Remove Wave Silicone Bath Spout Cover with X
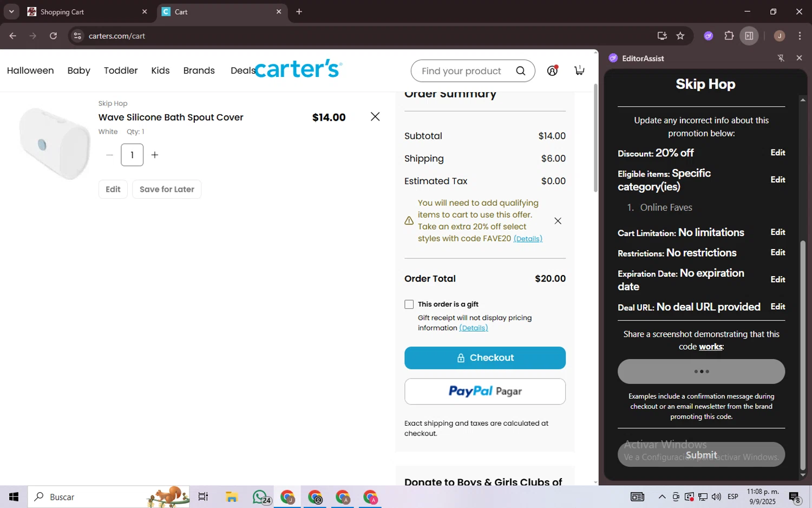The image size is (812, 508). [x=375, y=116]
